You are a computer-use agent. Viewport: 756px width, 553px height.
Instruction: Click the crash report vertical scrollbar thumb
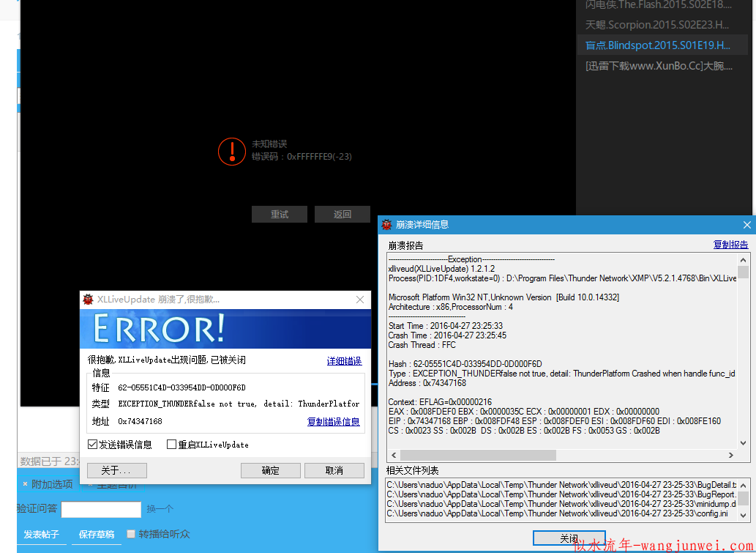point(743,272)
